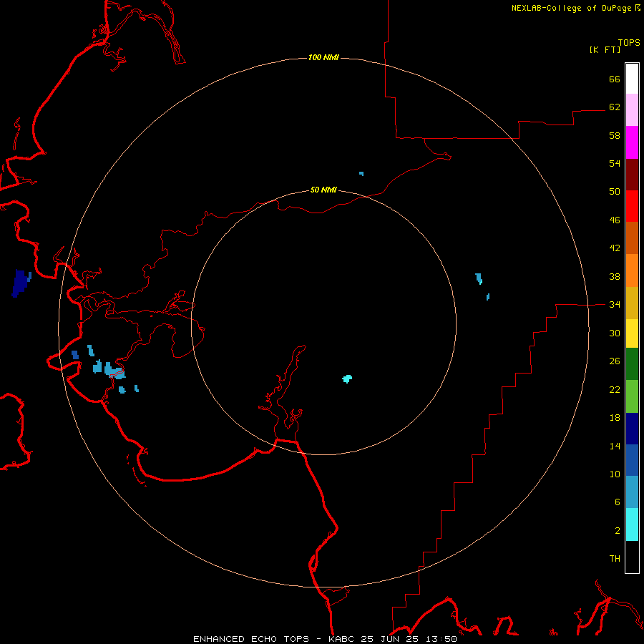
Task: Click the black TH threshold swatch
Action: click(632, 557)
